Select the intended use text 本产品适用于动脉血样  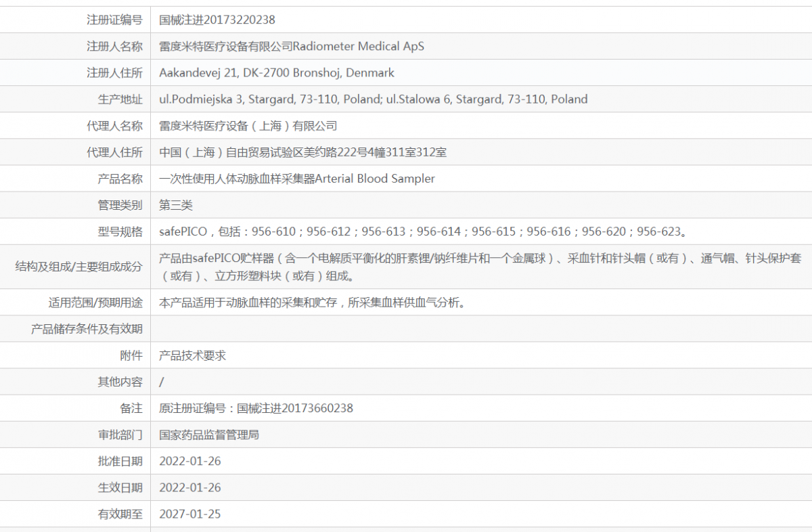(x=313, y=303)
